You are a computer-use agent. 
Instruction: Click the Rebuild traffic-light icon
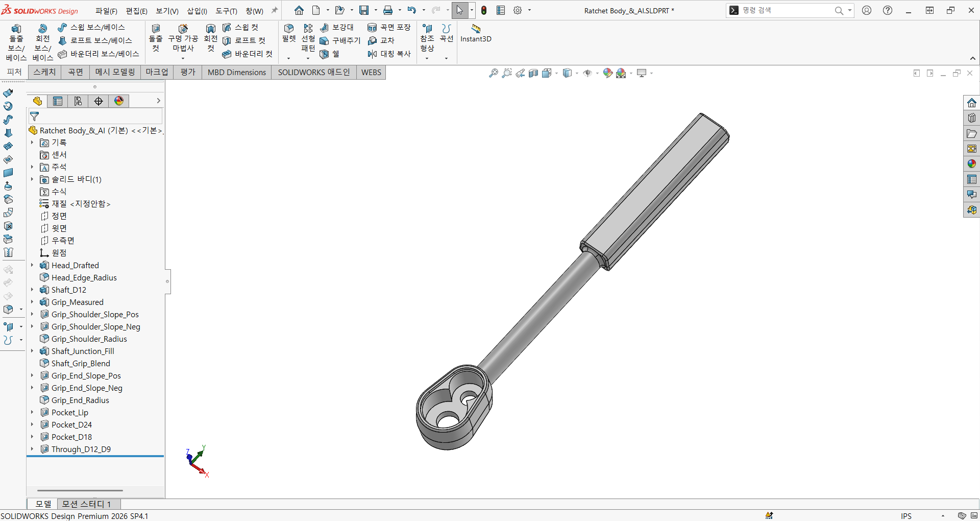[484, 10]
